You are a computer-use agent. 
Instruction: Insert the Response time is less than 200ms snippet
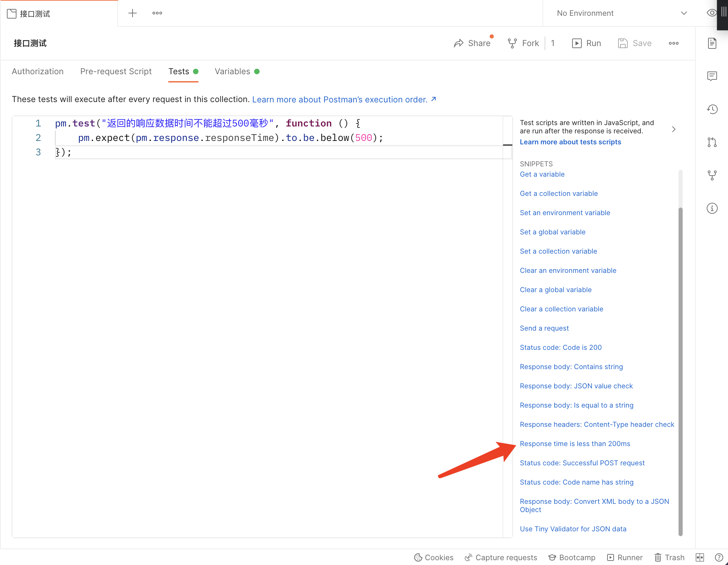(575, 444)
